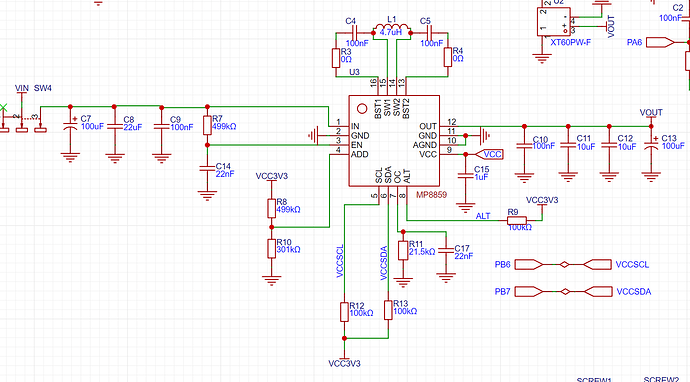Select capacitor C15 1uF symbol
The image size is (690, 382).
(x=466, y=176)
